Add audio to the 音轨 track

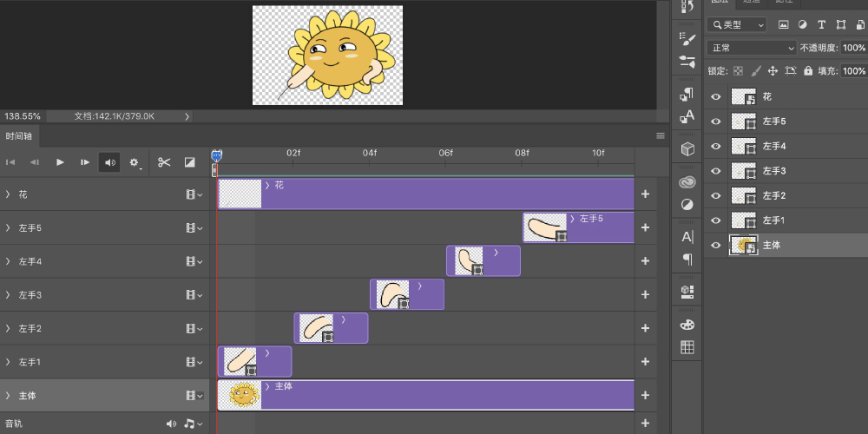(645, 424)
